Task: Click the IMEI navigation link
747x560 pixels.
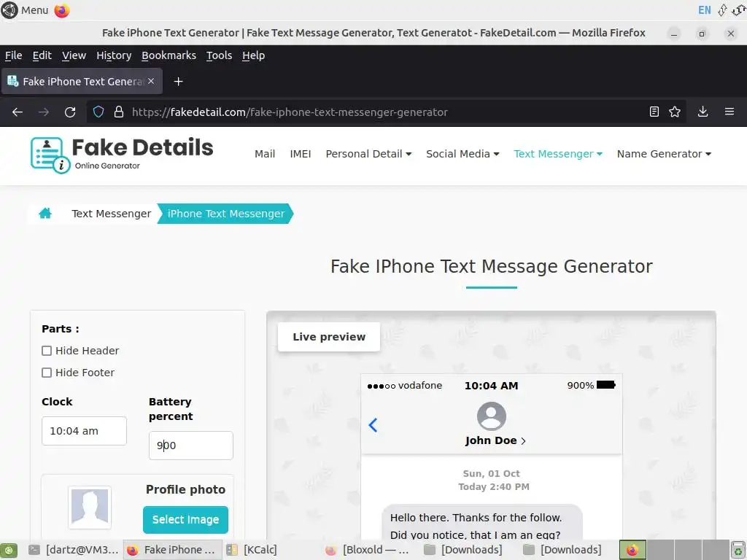Action: tap(300, 154)
